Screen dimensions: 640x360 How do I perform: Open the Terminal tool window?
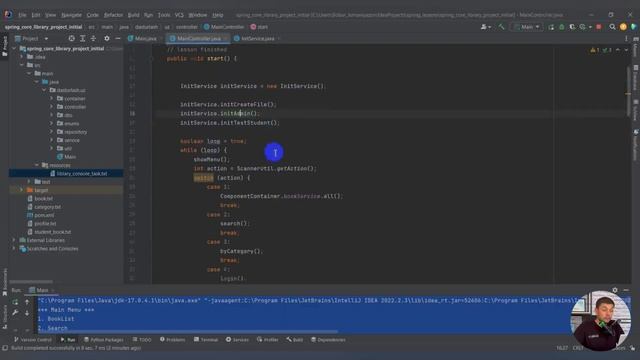pos(206,340)
